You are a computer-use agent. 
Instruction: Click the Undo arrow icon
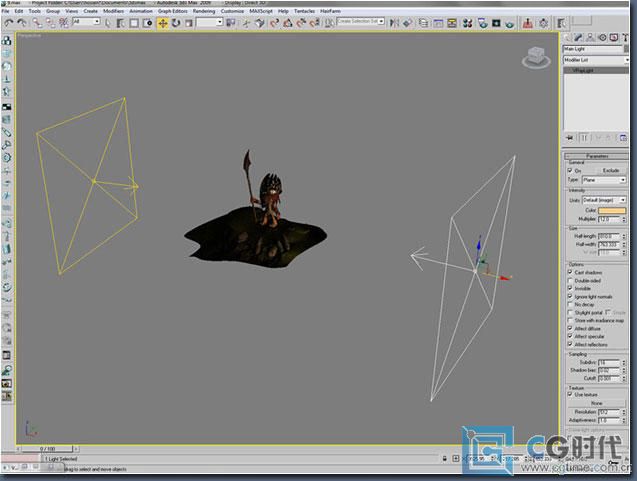point(9,23)
